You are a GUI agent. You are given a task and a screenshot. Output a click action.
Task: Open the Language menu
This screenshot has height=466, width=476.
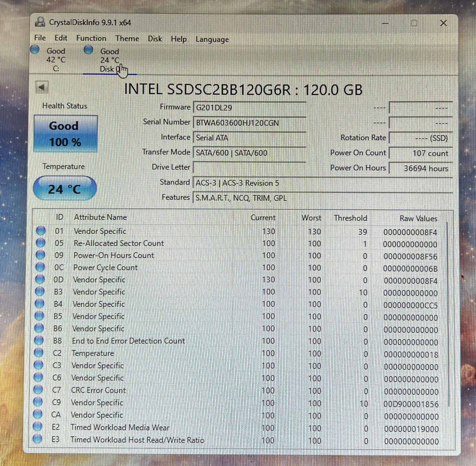click(x=212, y=40)
